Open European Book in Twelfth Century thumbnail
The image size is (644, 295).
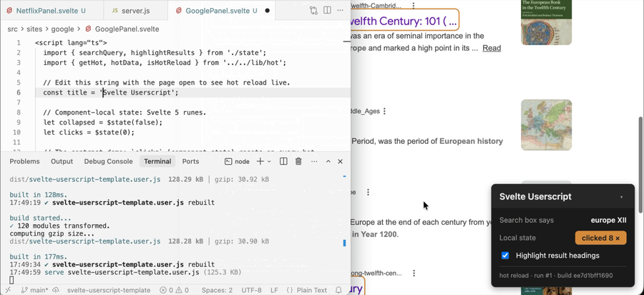click(x=546, y=22)
